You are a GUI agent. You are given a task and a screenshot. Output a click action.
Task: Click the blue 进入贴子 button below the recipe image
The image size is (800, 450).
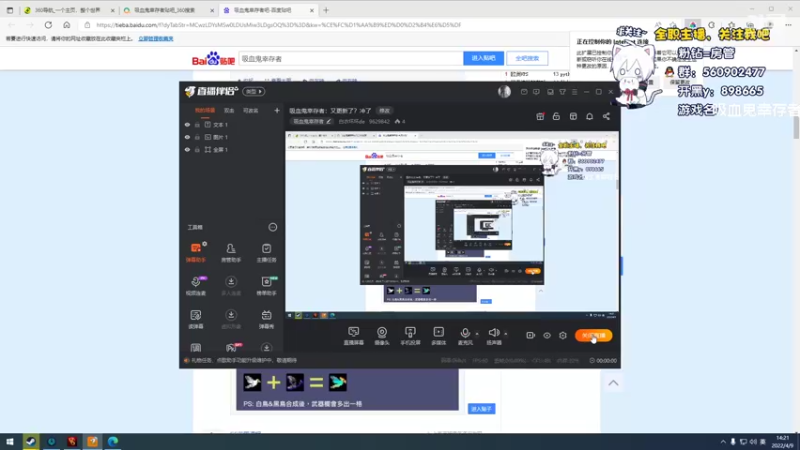click(481, 409)
